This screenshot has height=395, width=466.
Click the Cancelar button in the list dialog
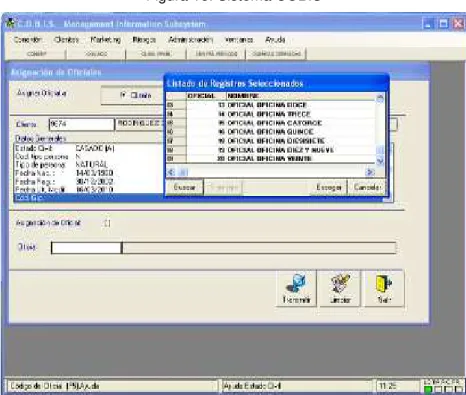(x=367, y=187)
